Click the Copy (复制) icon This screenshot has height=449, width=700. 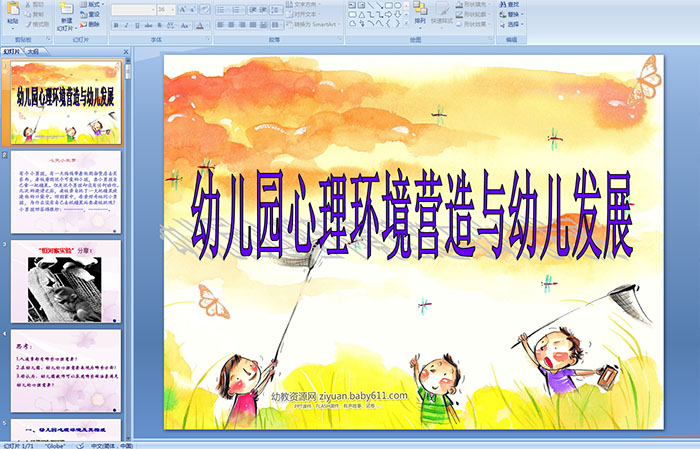(28, 14)
